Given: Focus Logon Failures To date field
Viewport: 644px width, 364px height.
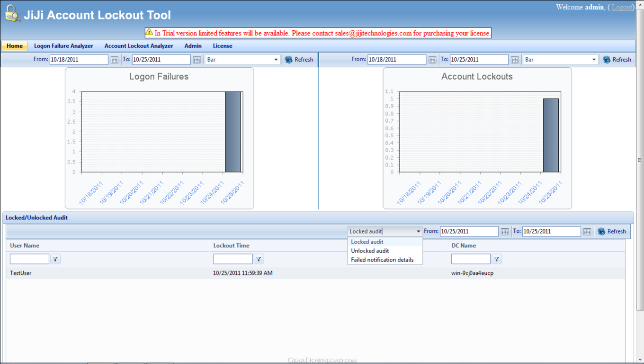Looking at the screenshot, I should click(x=161, y=60).
